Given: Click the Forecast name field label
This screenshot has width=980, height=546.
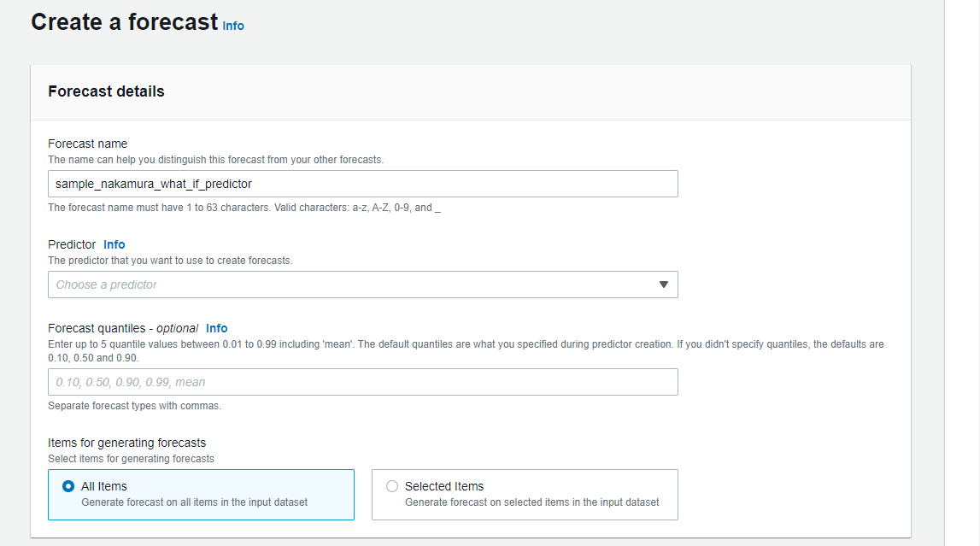Looking at the screenshot, I should pyautogui.click(x=88, y=144).
